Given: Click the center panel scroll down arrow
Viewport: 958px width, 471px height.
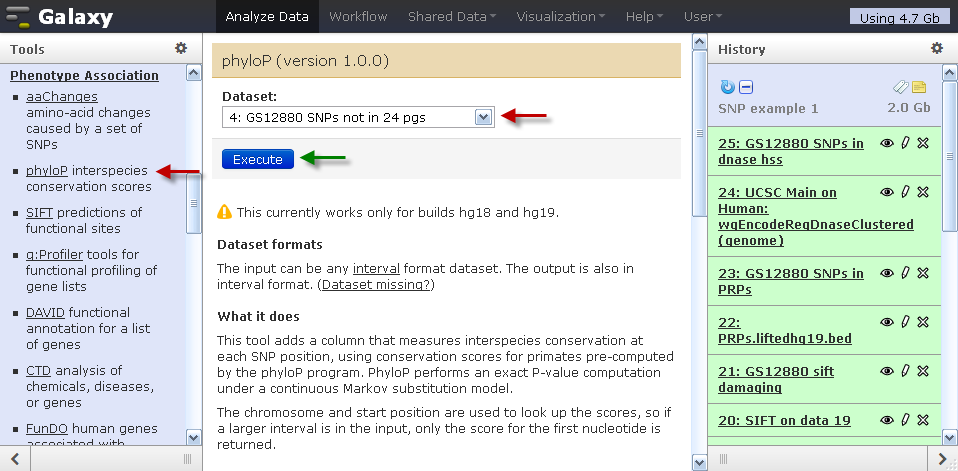Looking at the screenshot, I should [700, 461].
